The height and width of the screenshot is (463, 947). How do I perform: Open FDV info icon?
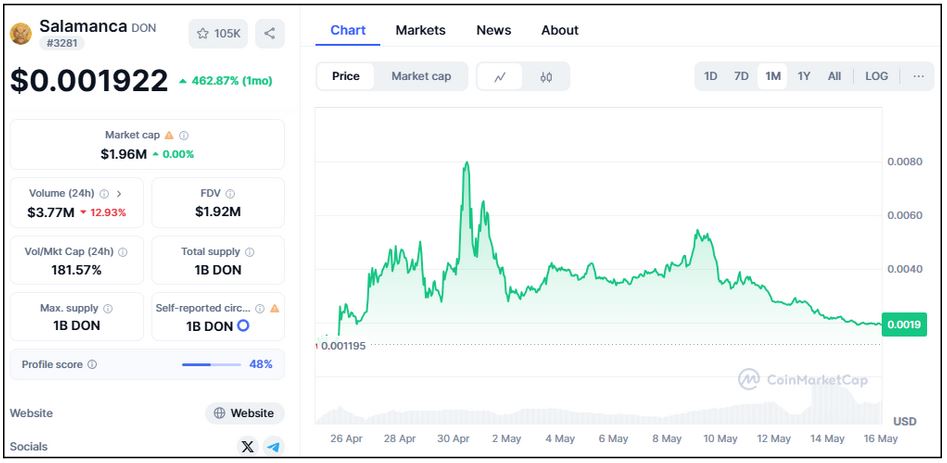coord(230,194)
